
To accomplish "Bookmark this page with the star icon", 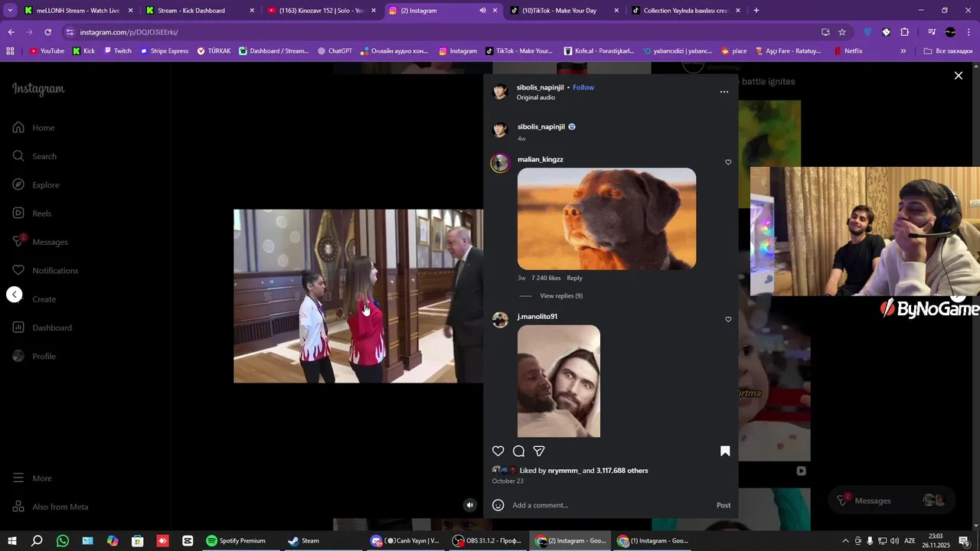I will point(842,32).
